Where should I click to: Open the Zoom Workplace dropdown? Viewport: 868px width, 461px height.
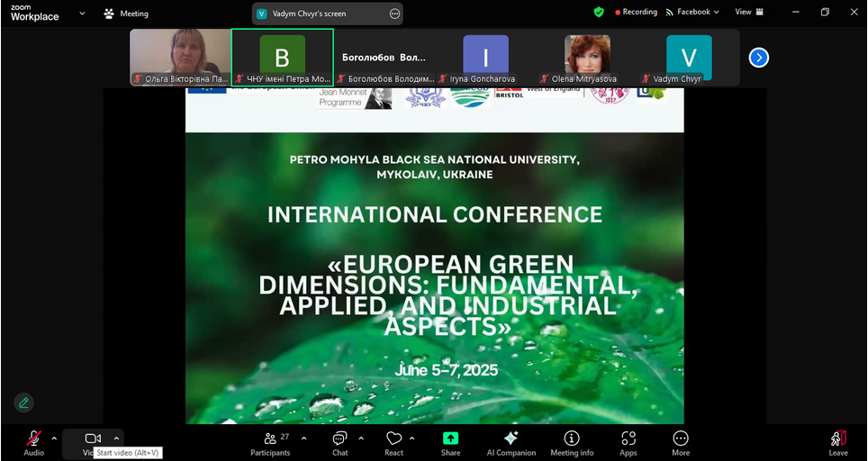(x=82, y=13)
